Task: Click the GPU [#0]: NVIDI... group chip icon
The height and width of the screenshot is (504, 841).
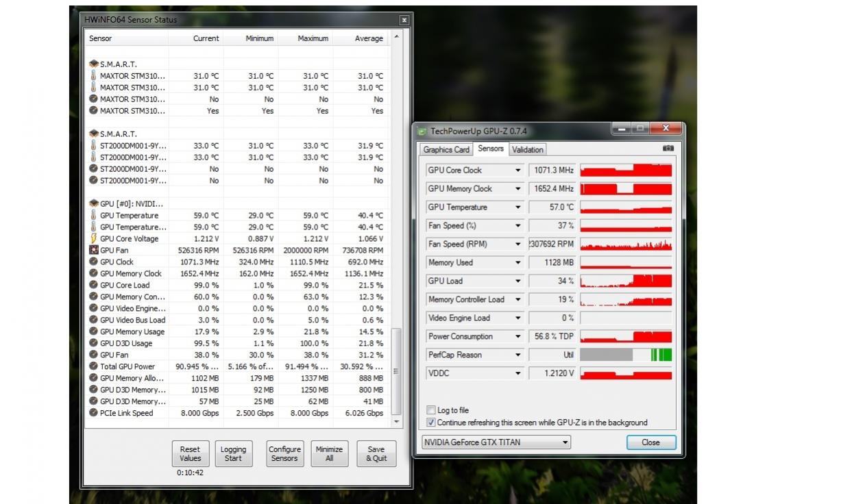Action: point(94,203)
